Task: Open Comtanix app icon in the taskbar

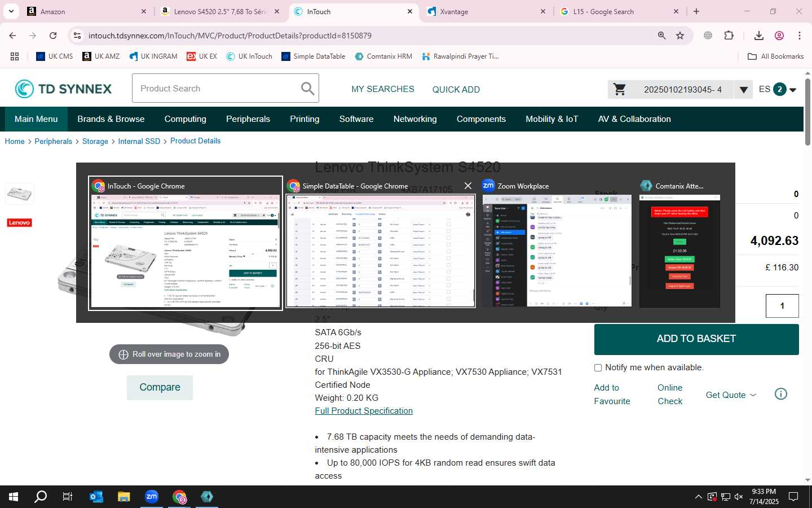Action: [x=207, y=497]
